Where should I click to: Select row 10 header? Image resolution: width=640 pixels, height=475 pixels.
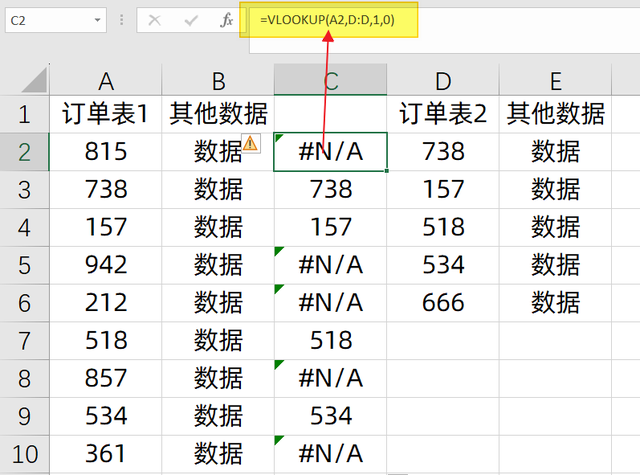(24, 454)
